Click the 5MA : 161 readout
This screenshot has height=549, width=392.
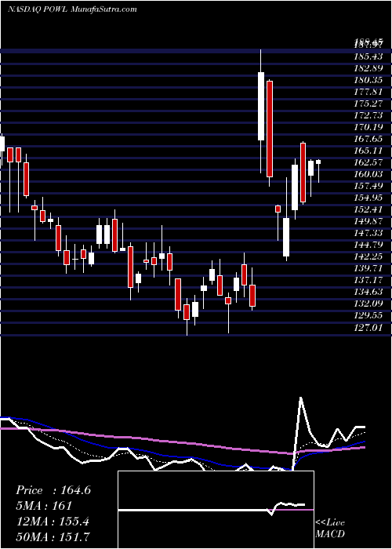coord(43,506)
